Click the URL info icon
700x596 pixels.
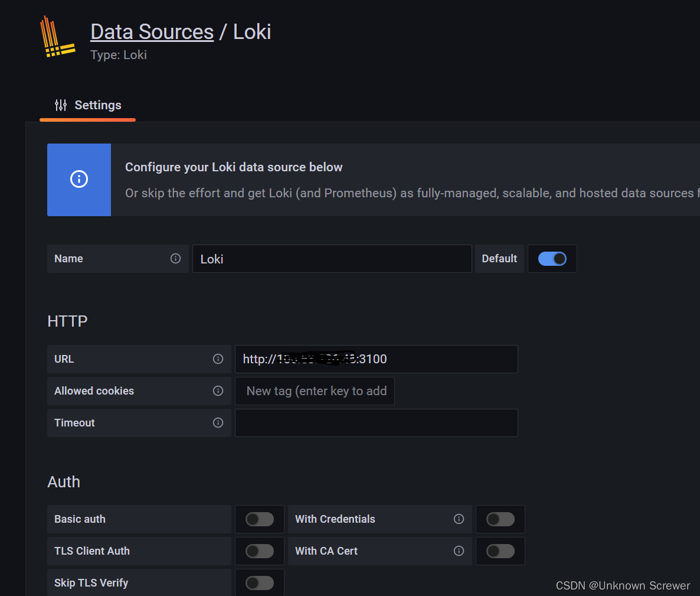click(x=218, y=359)
